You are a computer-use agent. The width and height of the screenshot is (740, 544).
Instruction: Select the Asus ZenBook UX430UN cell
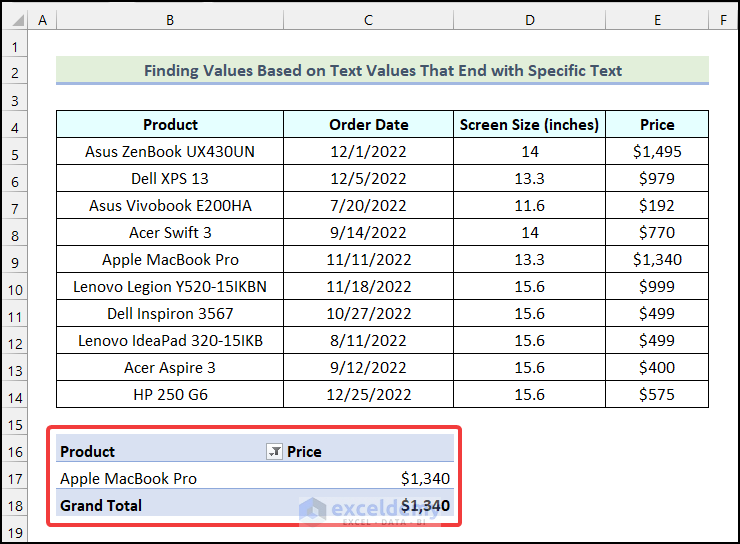click(170, 152)
